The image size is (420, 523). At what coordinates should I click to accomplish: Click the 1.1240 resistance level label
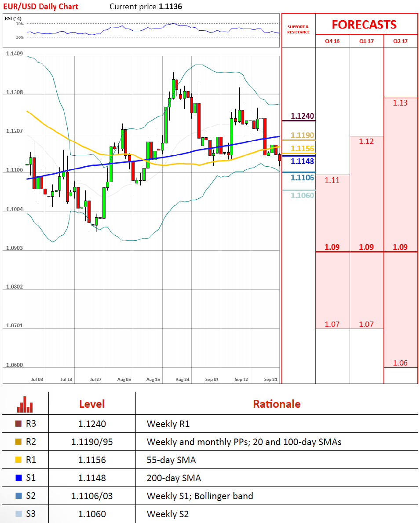click(302, 116)
